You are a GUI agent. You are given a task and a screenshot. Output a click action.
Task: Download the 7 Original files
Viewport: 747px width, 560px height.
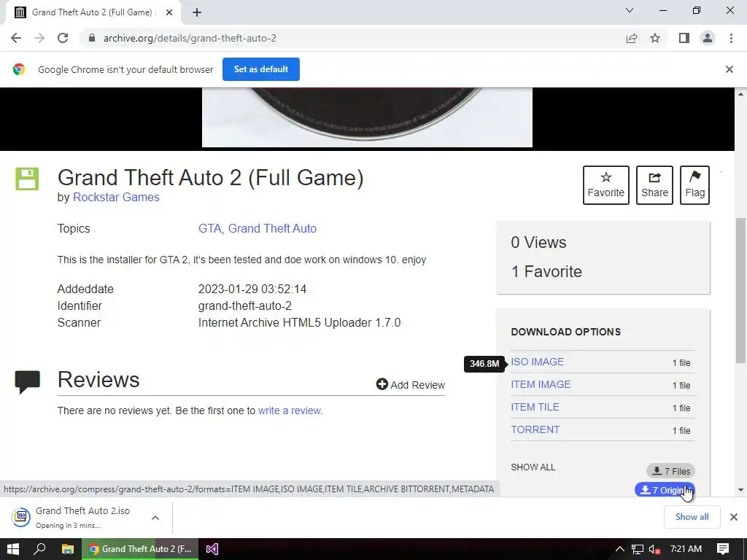(665, 489)
